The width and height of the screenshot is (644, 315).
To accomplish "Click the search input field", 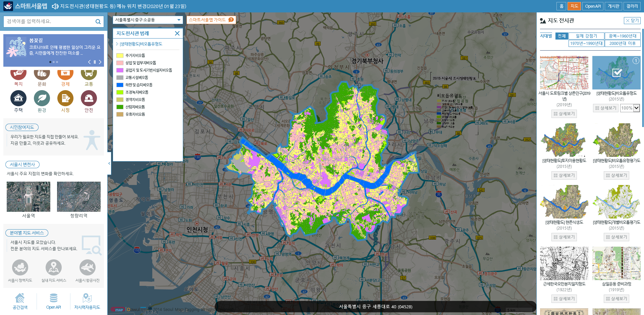I will [x=49, y=21].
